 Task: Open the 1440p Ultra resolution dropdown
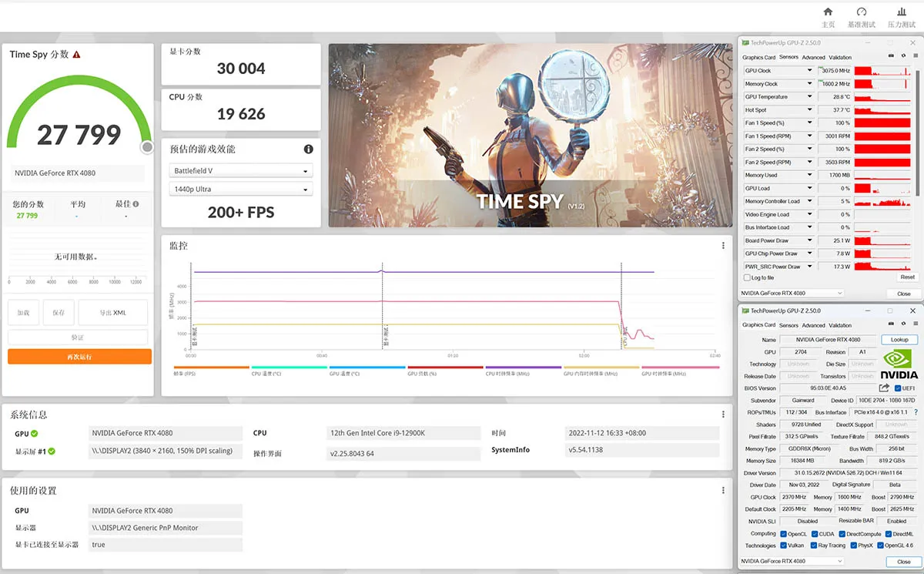(x=241, y=189)
